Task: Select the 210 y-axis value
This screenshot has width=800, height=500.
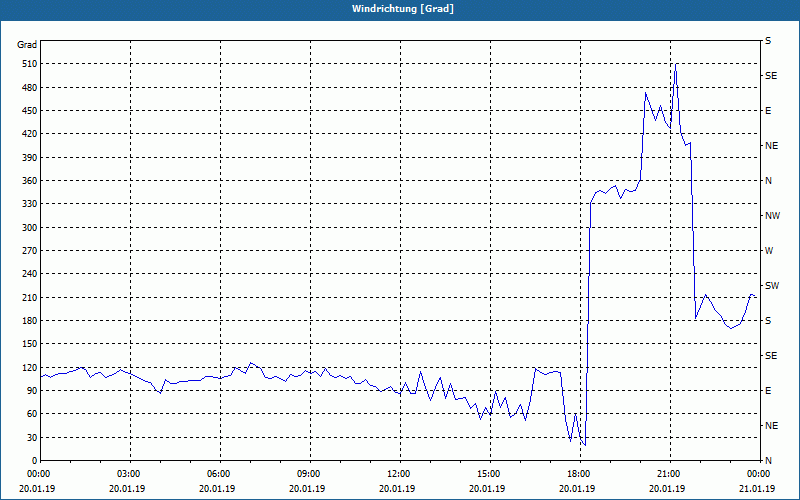Action: point(29,297)
